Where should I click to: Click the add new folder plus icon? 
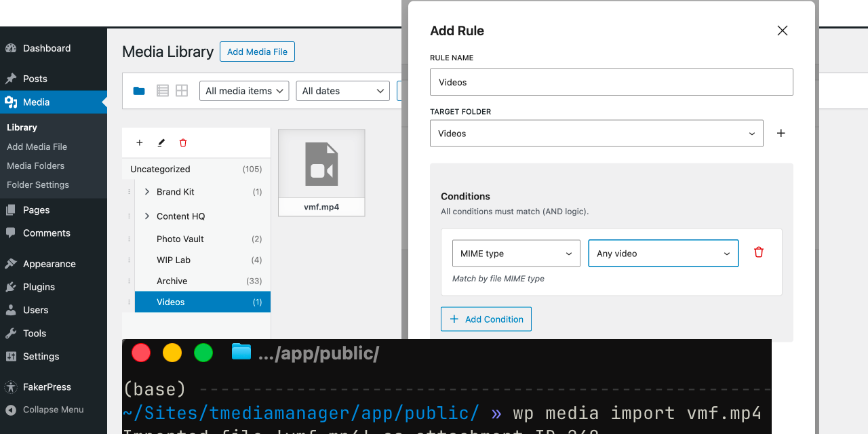pyautogui.click(x=140, y=143)
